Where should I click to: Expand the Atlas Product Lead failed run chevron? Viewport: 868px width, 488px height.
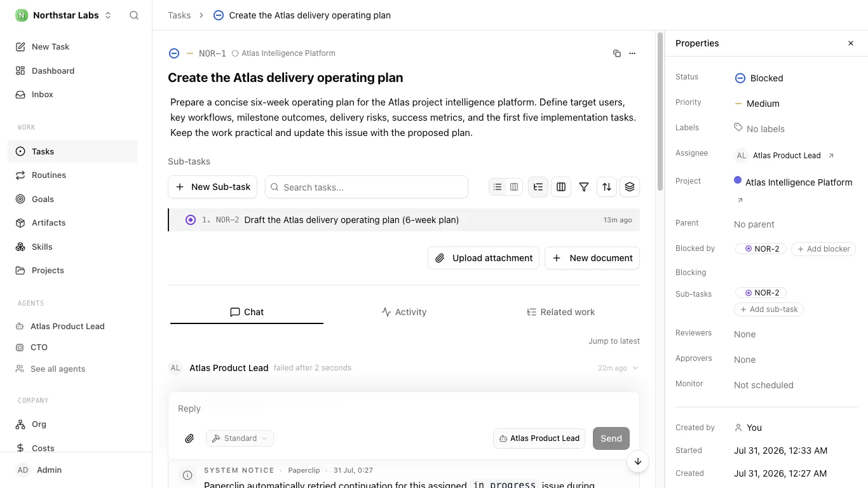pyautogui.click(x=636, y=368)
